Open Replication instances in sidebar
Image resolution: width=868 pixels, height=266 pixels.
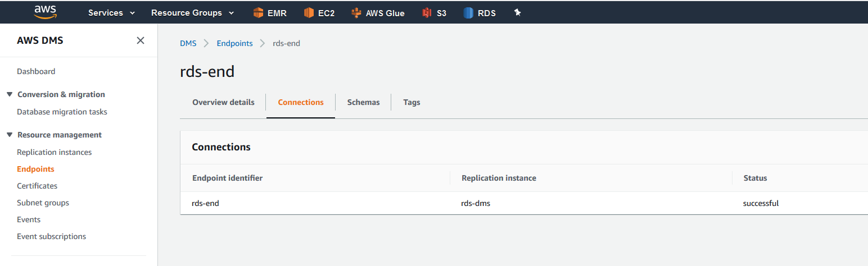(54, 152)
